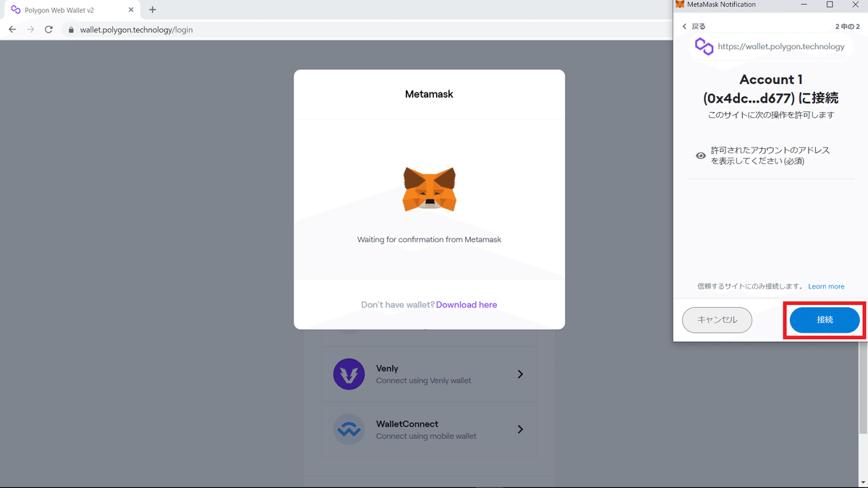The image size is (868, 488).
Task: Reload the page in the browser
Action: [x=48, y=30]
